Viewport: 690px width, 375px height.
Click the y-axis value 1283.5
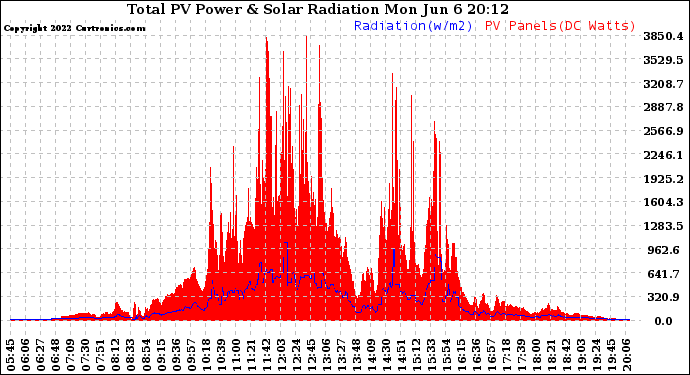pyautogui.click(x=663, y=226)
